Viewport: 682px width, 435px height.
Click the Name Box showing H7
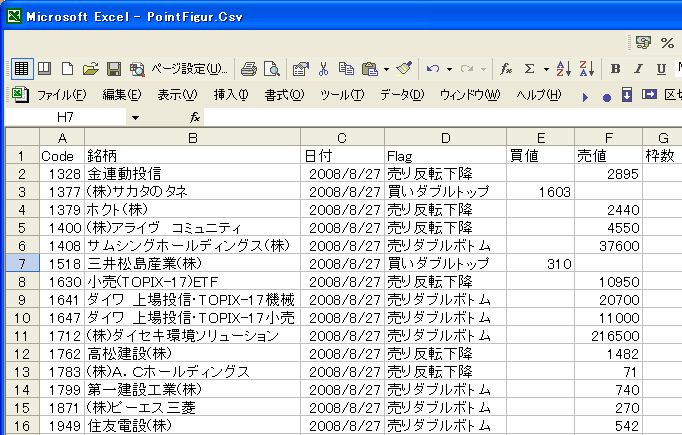point(66,117)
